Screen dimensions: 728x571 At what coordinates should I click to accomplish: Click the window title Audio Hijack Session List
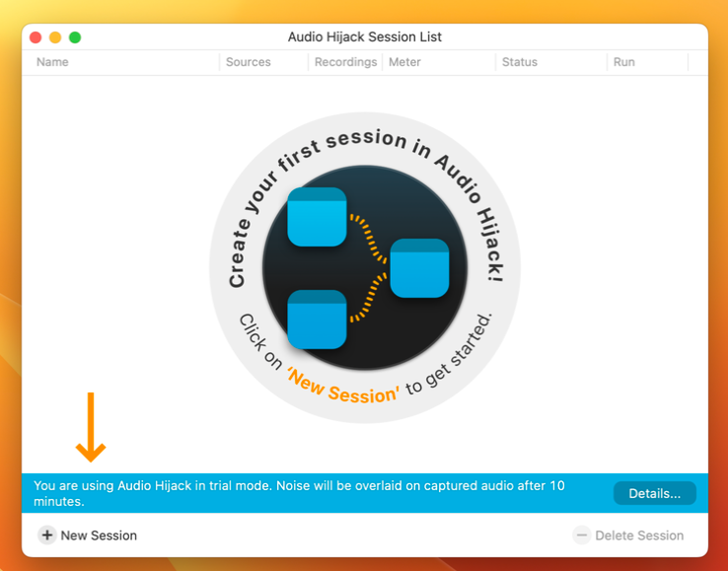tap(364, 36)
